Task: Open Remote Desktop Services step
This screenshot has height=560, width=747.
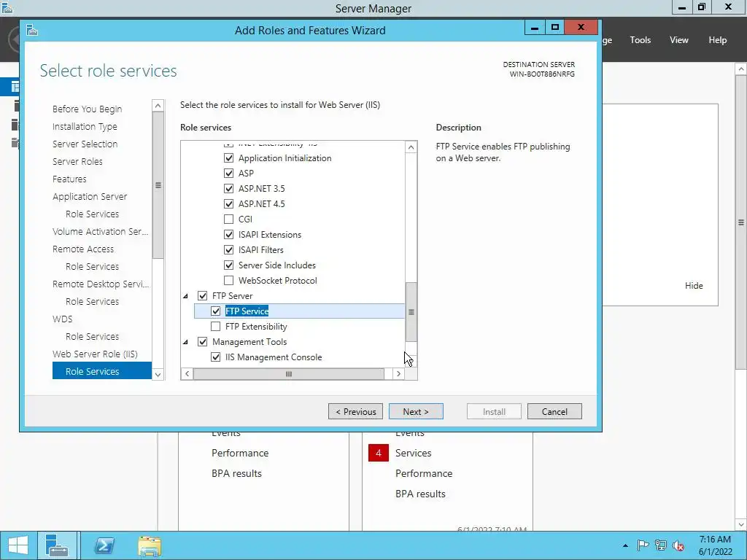Action: point(101,284)
